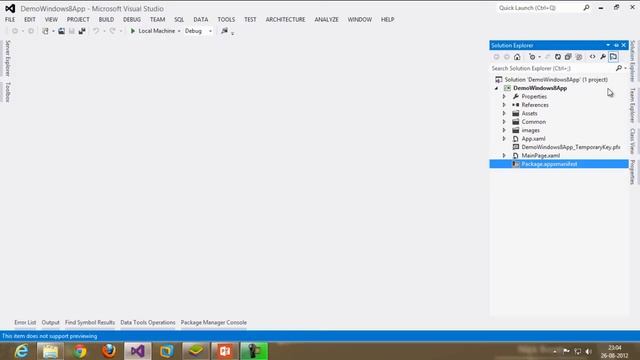Open the Server Explorer side tab

[8, 58]
